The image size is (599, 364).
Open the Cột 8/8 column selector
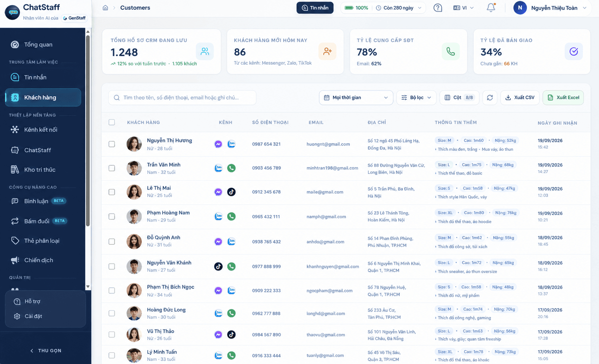459,98
